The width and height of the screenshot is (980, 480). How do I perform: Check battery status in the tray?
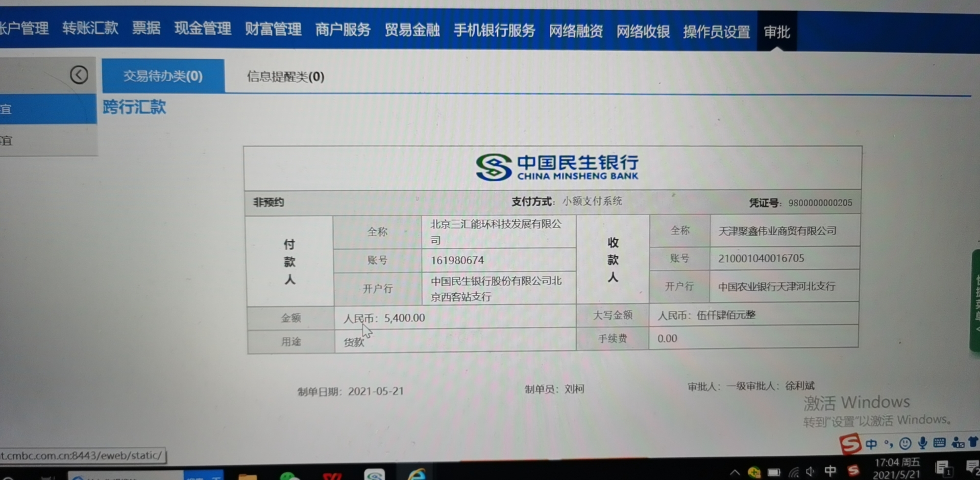coord(774,472)
